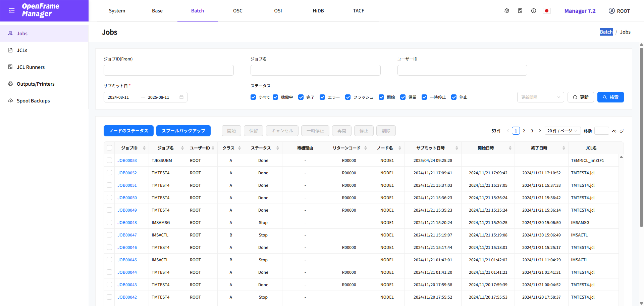Click the Japan flag language icon
This screenshot has width=644, height=306.
pyautogui.click(x=547, y=11)
